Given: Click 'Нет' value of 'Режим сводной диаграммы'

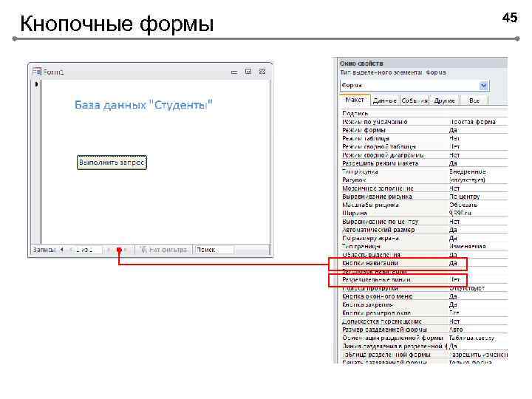Looking at the screenshot, I should point(454,155).
